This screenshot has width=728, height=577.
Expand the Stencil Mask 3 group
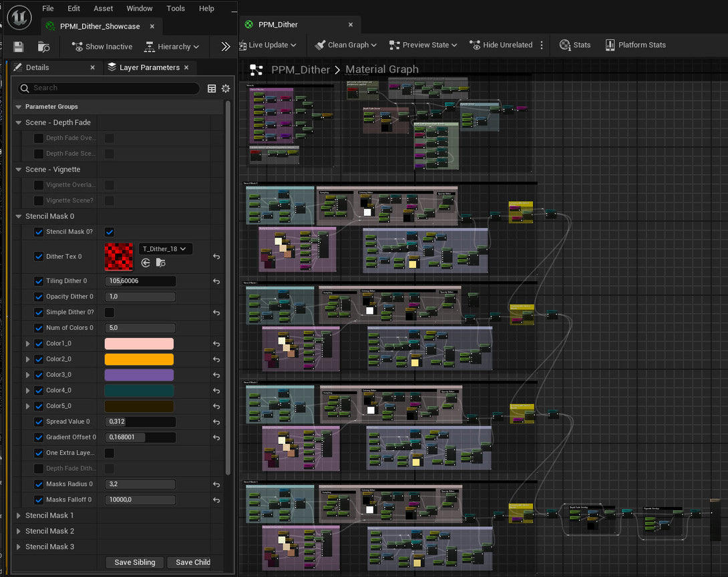point(19,547)
